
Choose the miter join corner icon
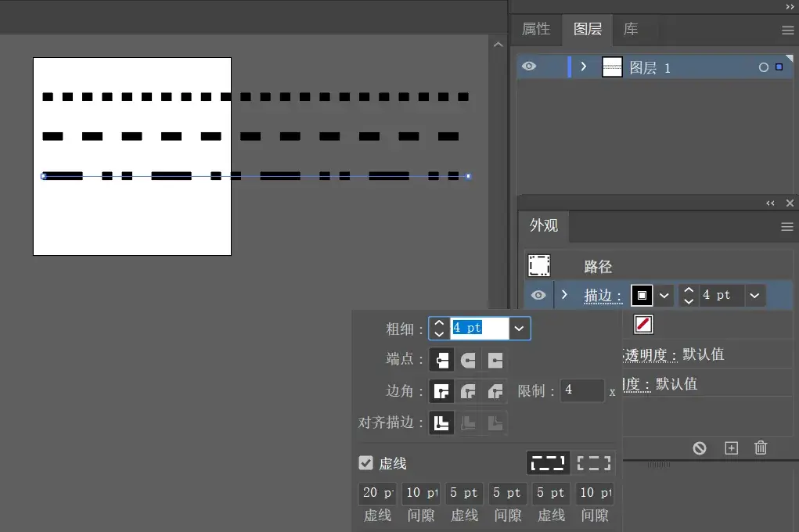441,391
